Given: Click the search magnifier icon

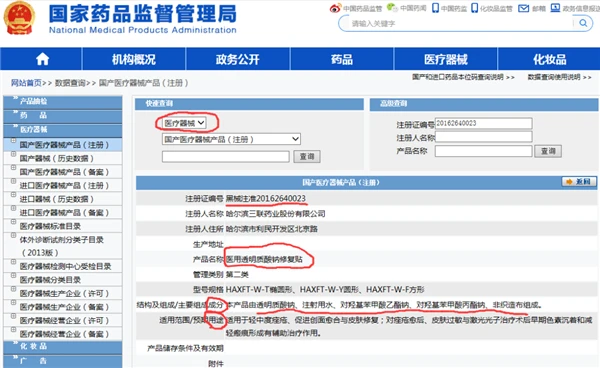Looking at the screenshot, I should click(583, 23).
